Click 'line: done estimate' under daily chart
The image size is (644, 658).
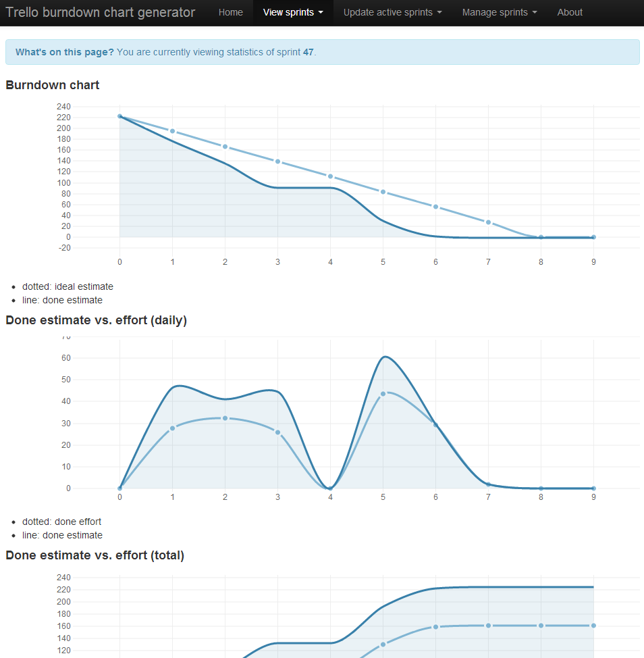point(62,535)
